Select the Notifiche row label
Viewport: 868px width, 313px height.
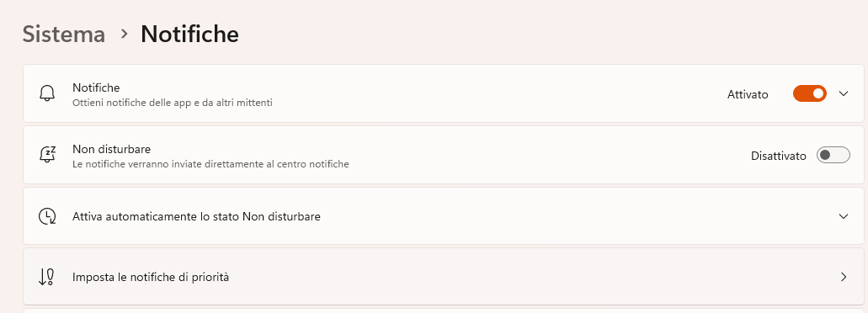tap(96, 88)
